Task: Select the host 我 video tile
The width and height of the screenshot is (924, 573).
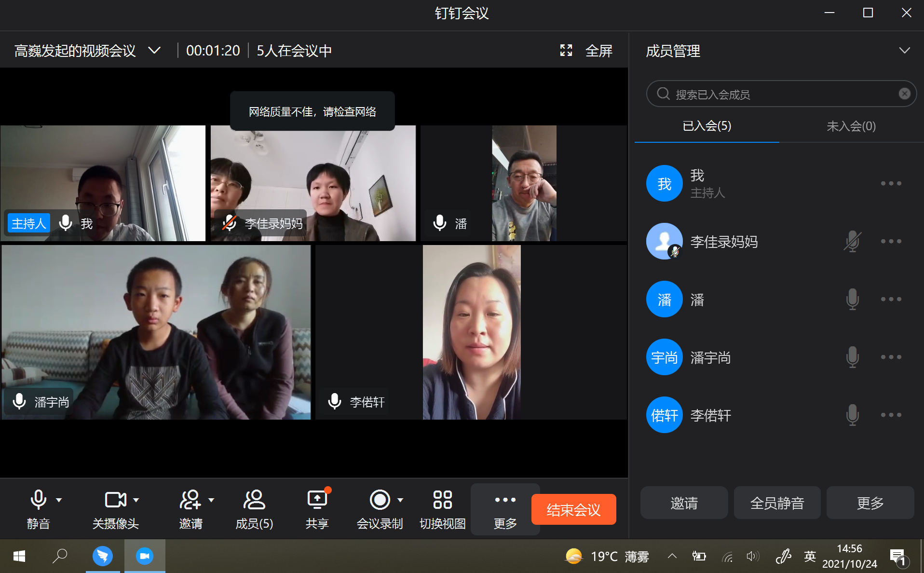Action: 103,183
